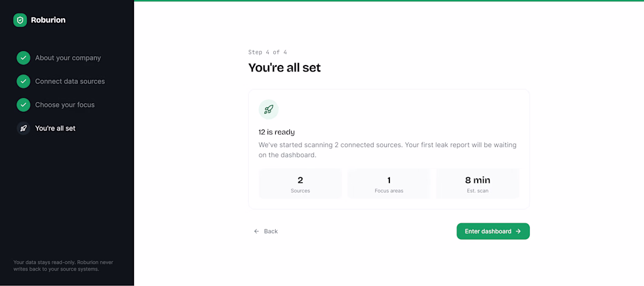Click the large rocket icon in the card

(x=269, y=110)
